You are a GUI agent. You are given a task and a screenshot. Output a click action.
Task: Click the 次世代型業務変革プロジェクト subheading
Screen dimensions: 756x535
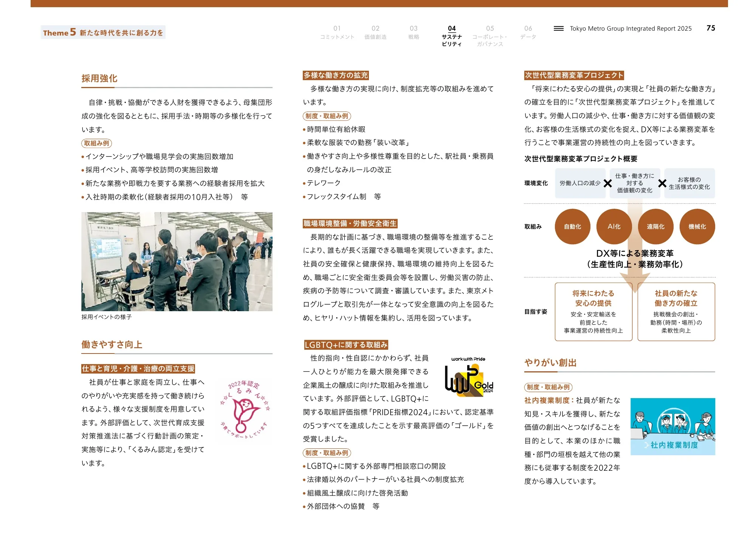coord(574,75)
